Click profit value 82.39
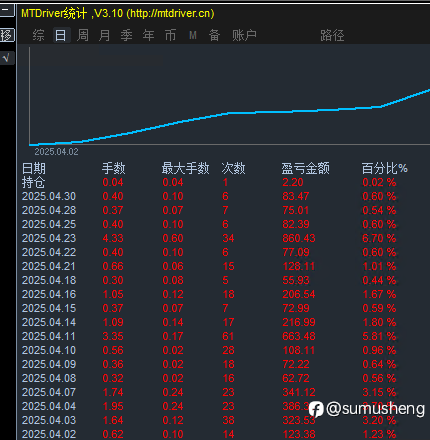The width and height of the screenshot is (430, 440). (296, 224)
